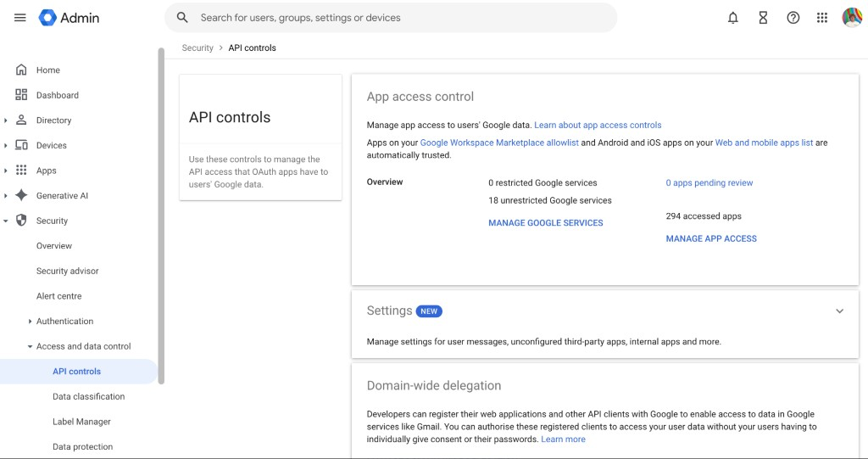The height and width of the screenshot is (459, 868).
Task: Click the App access control heading
Action: tap(420, 97)
